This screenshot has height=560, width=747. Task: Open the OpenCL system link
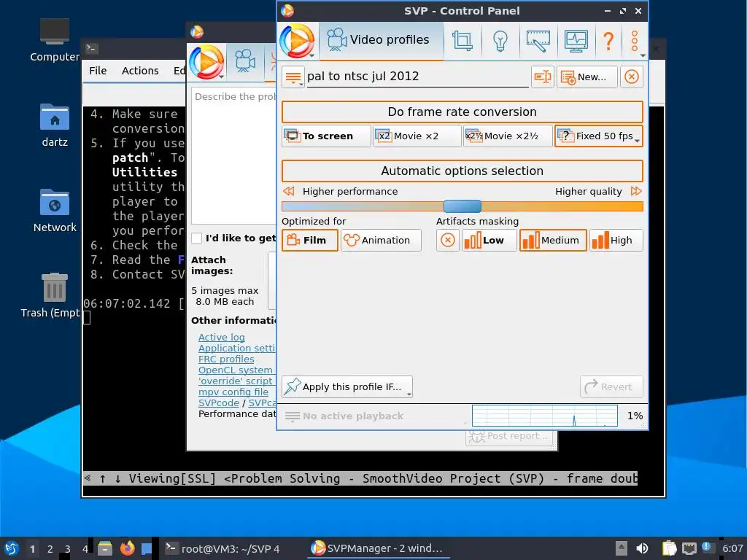pos(236,370)
